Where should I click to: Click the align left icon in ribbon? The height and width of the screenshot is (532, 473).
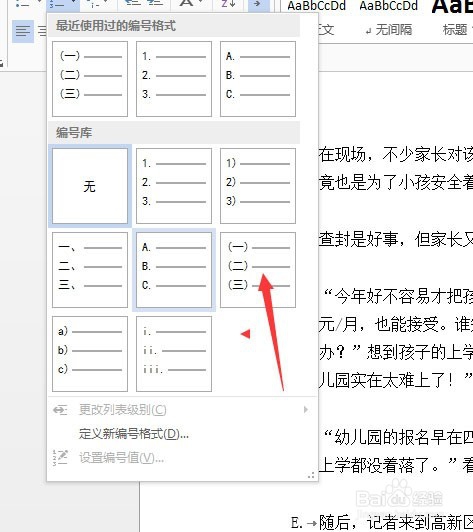click(23, 31)
